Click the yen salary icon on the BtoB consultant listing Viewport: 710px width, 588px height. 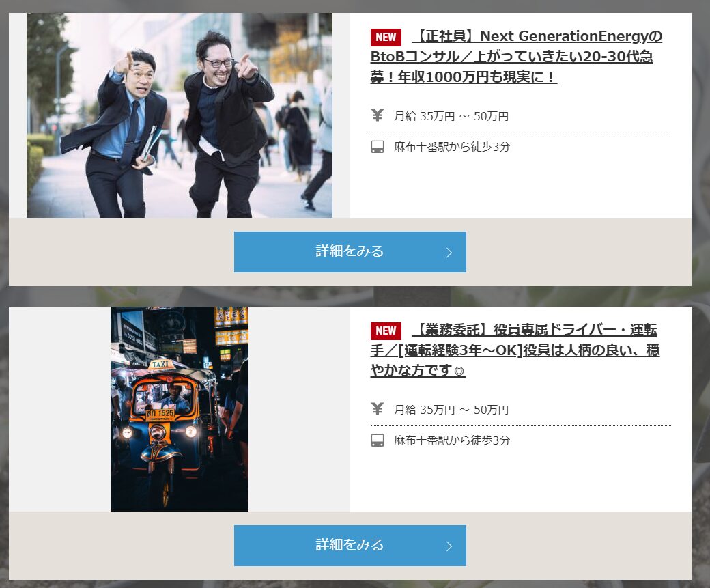pos(378,115)
